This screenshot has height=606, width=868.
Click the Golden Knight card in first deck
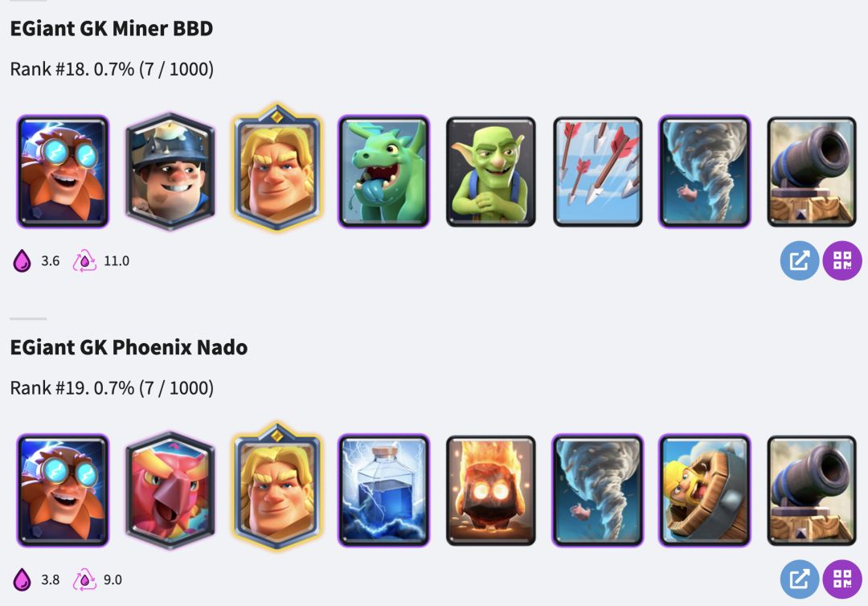(276, 167)
